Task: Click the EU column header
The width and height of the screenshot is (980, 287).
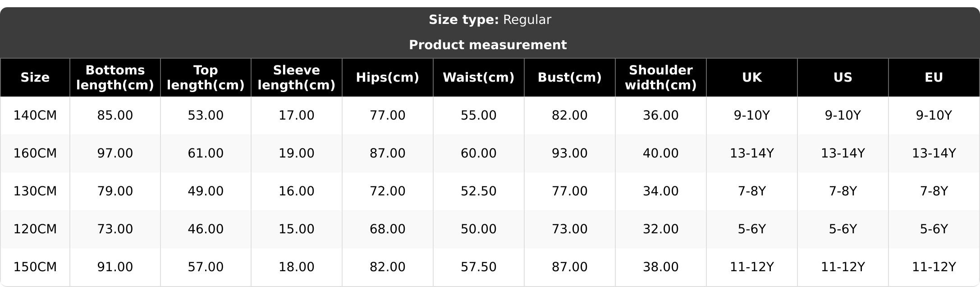Action: [x=934, y=78]
